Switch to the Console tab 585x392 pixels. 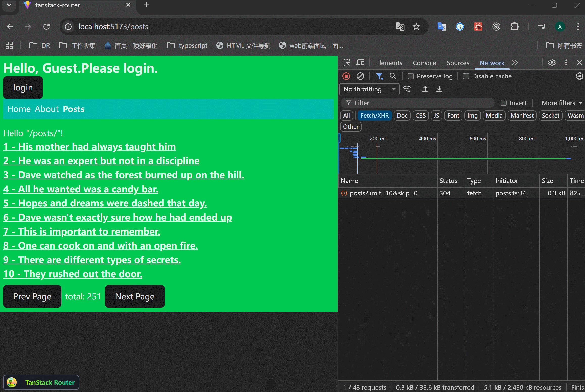(424, 63)
